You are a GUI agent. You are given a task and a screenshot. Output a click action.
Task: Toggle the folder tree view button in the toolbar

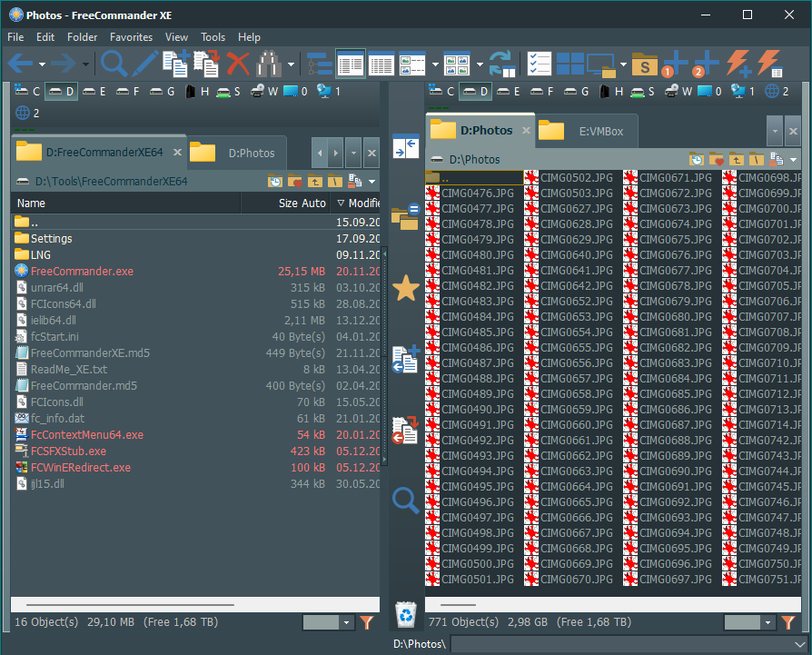tap(320, 64)
